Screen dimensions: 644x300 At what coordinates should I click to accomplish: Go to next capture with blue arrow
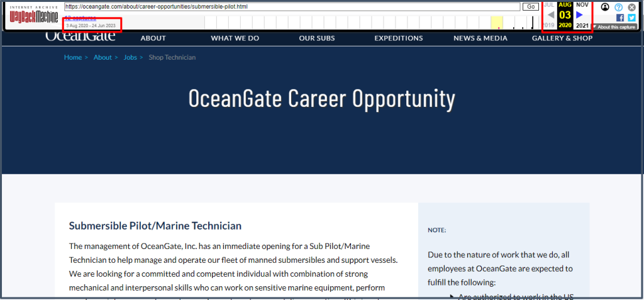point(579,15)
